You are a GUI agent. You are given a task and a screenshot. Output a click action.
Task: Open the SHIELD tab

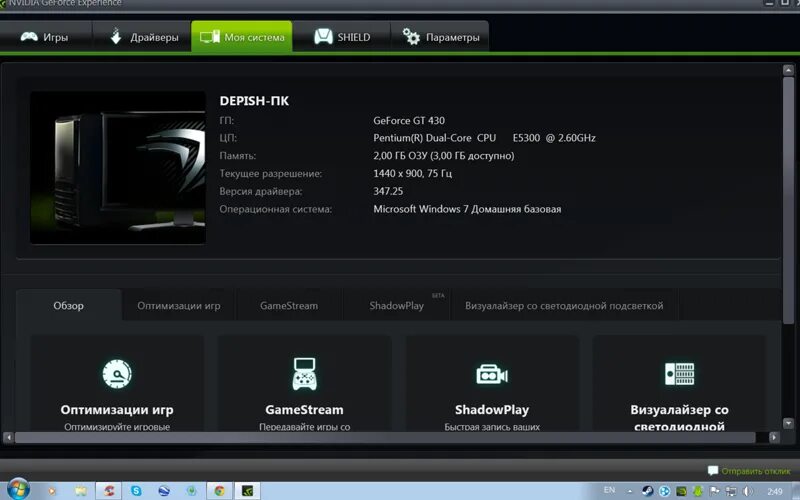coord(342,37)
